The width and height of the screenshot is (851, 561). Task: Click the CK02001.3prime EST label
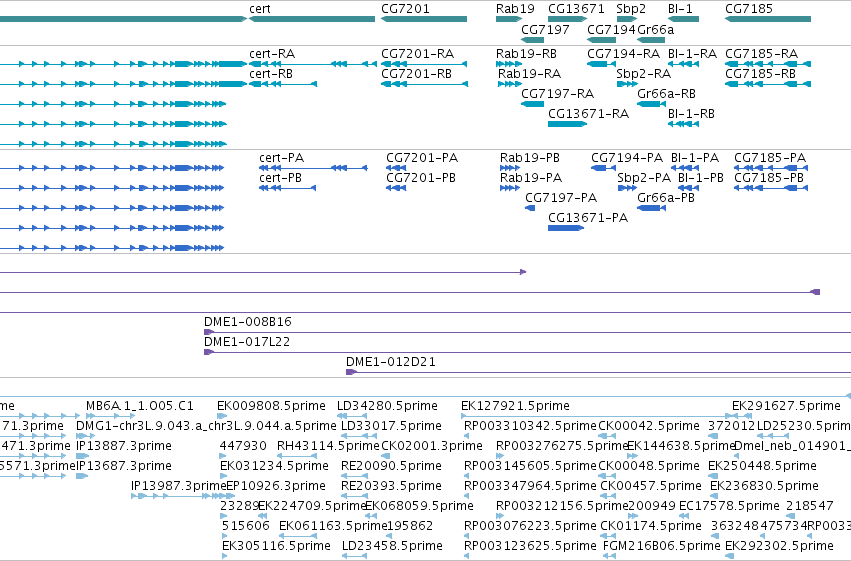pos(431,446)
